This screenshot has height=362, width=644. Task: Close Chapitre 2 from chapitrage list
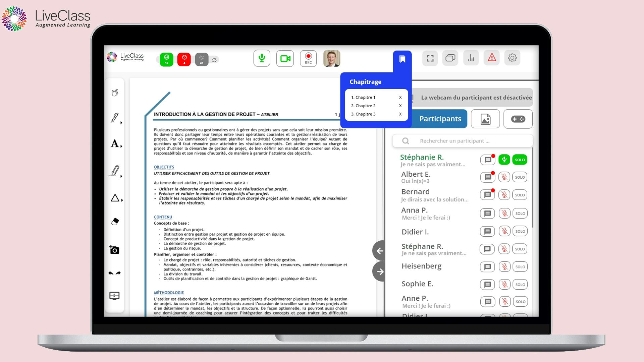[401, 106]
